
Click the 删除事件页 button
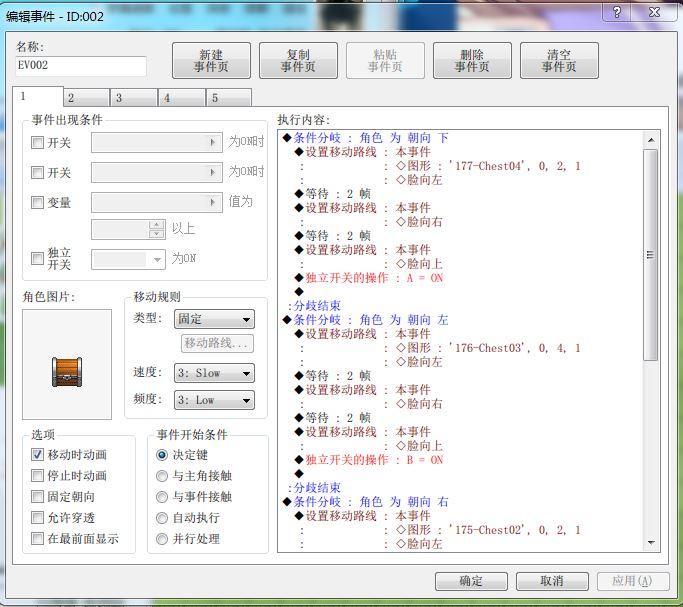(472, 61)
